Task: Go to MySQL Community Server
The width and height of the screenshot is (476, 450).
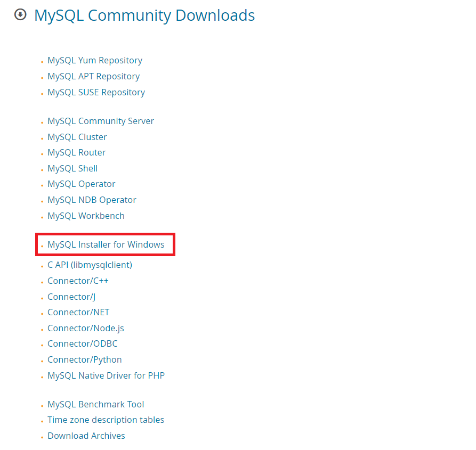Action: 101,121
